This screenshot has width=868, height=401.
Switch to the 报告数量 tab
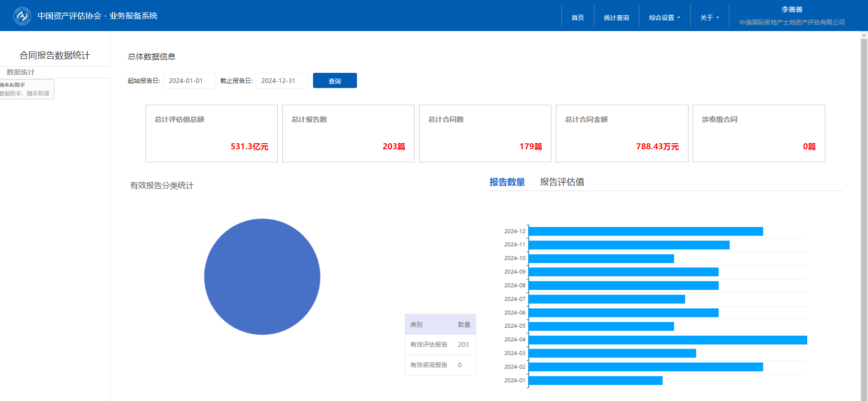coord(507,182)
